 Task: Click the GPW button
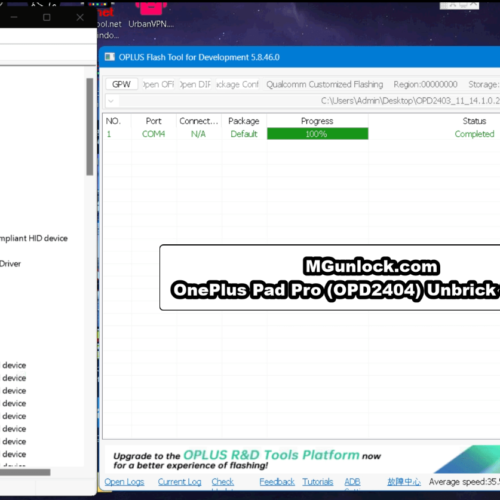point(121,84)
